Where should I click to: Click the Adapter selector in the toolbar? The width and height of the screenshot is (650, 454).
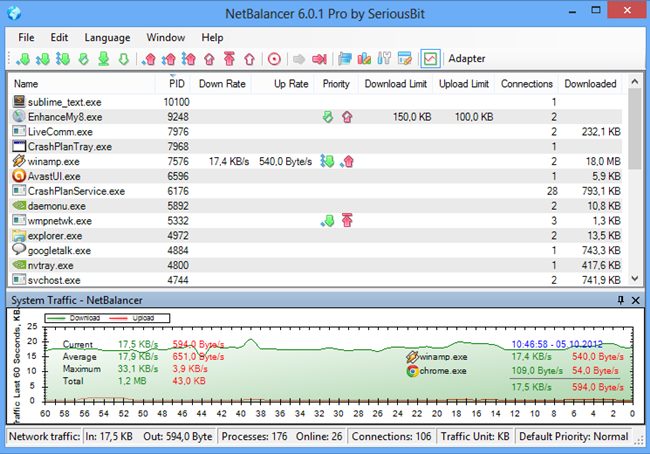click(x=466, y=59)
